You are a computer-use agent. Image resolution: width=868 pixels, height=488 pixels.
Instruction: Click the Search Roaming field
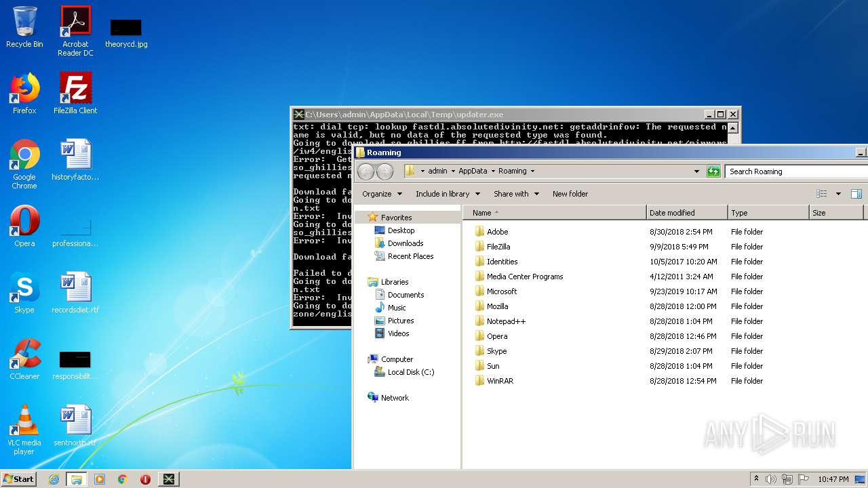[795, 171]
